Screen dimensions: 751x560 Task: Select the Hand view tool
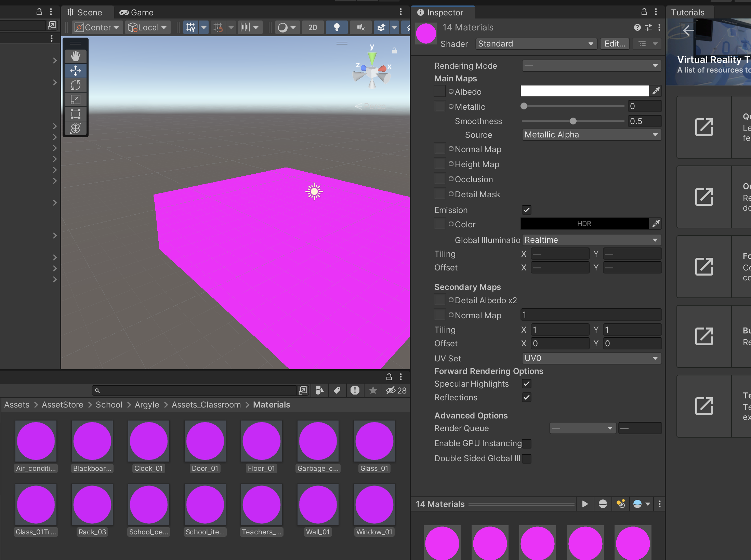click(76, 56)
